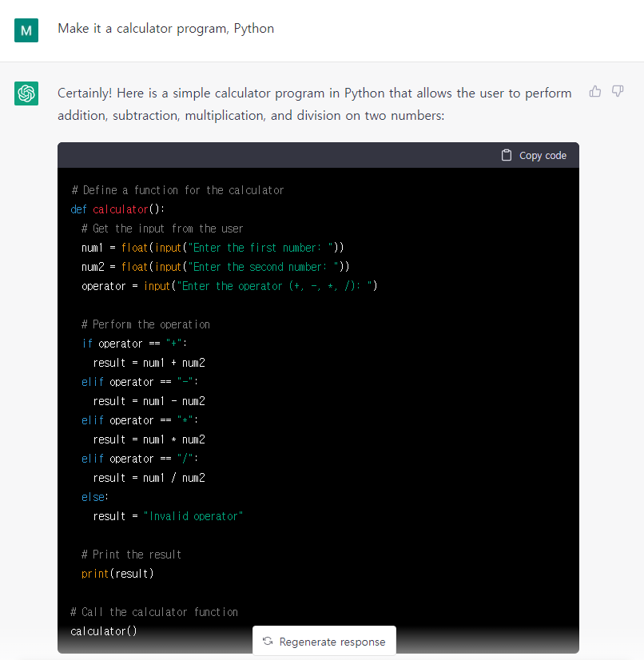The height and width of the screenshot is (660, 644).
Task: Click the line 'if operator == "+":'
Action: point(134,344)
